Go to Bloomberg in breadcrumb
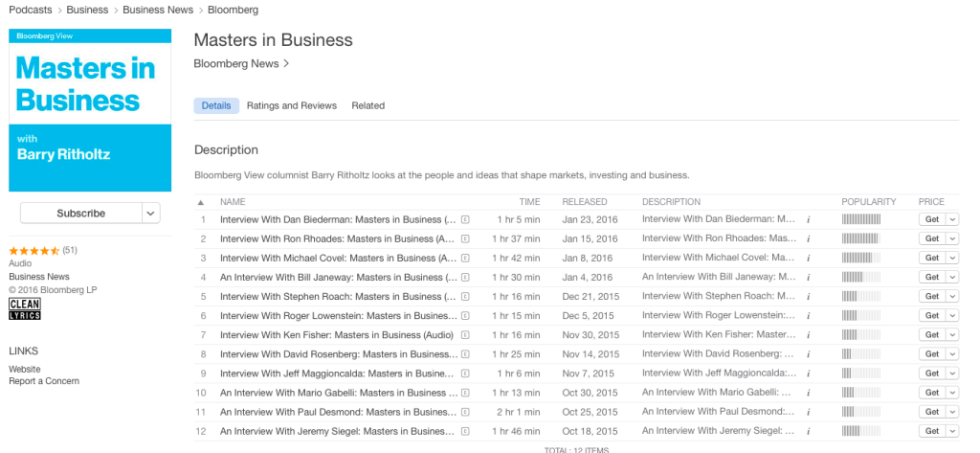 click(x=234, y=10)
